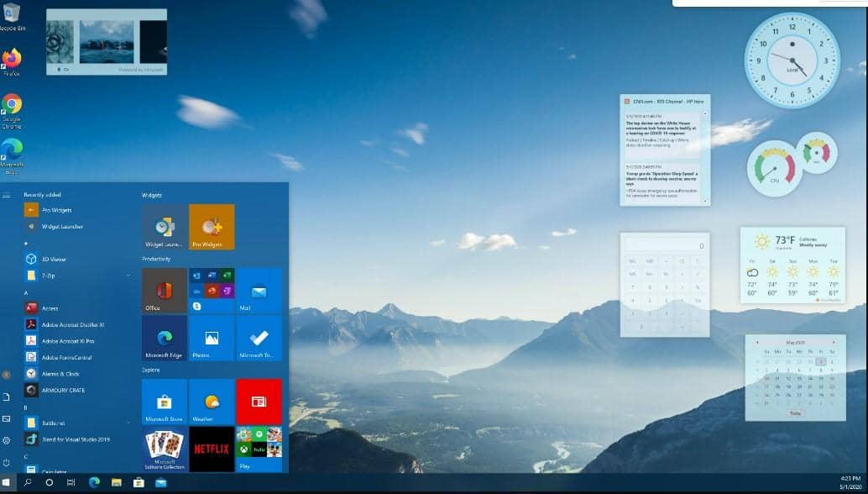The image size is (868, 494).
Task: Click the middle photo in slideshow widget
Action: pyautogui.click(x=107, y=42)
